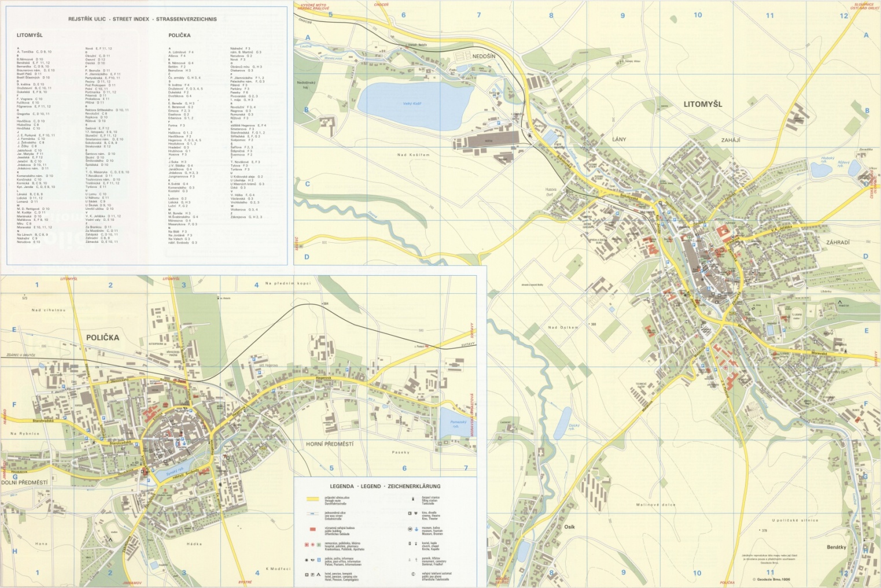Select the red JIMRAMOV direction label

coord(131,583)
